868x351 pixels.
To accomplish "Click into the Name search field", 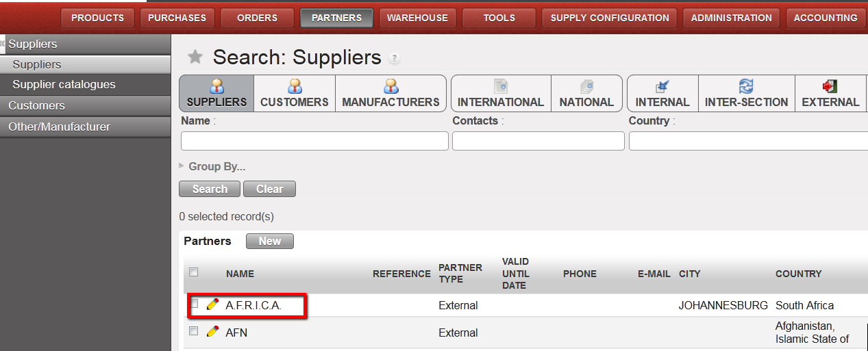I will (x=314, y=141).
